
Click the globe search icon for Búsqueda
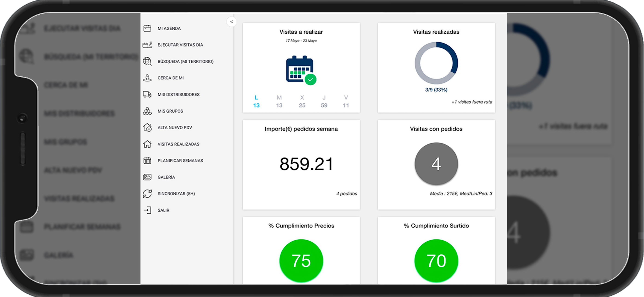pyautogui.click(x=147, y=61)
